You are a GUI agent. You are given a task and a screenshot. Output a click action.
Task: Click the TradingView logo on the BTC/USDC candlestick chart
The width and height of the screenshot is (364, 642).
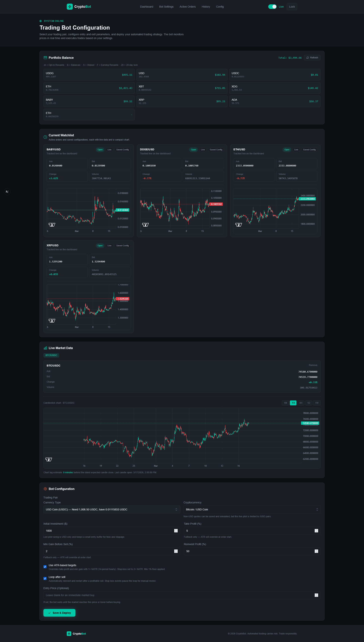tap(49, 459)
